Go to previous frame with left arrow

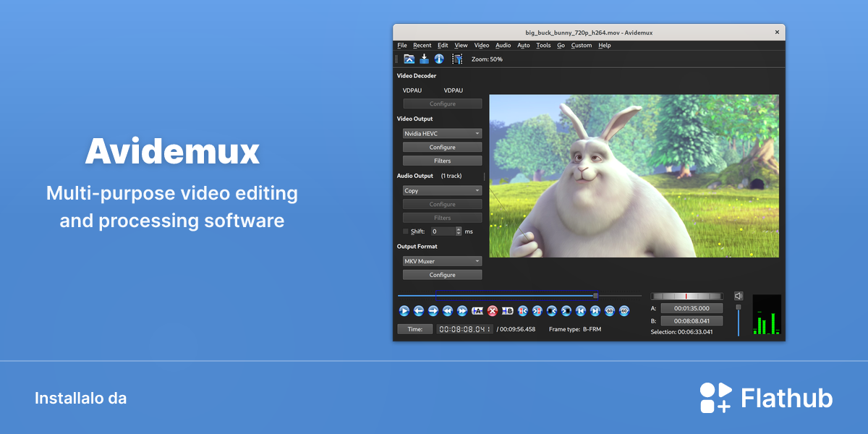[x=419, y=311]
